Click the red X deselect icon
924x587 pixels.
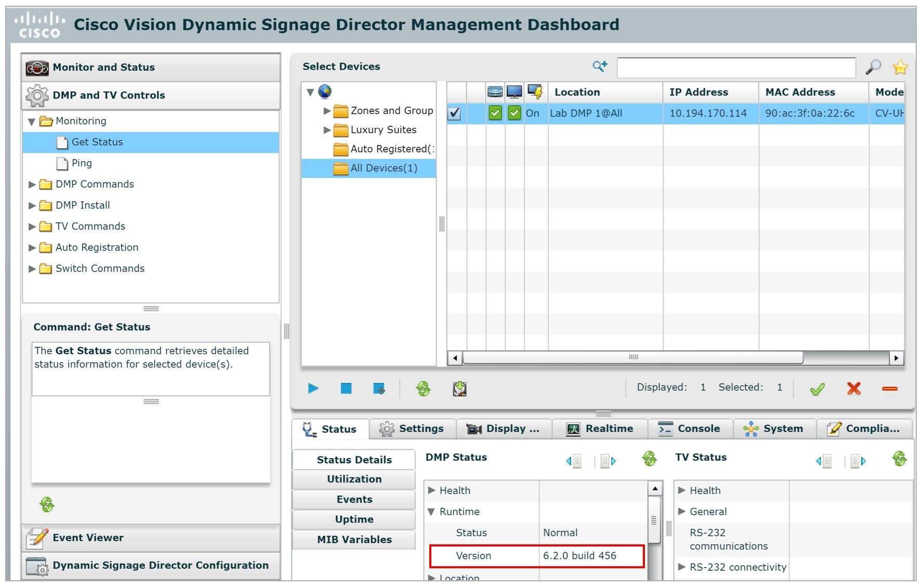(854, 388)
